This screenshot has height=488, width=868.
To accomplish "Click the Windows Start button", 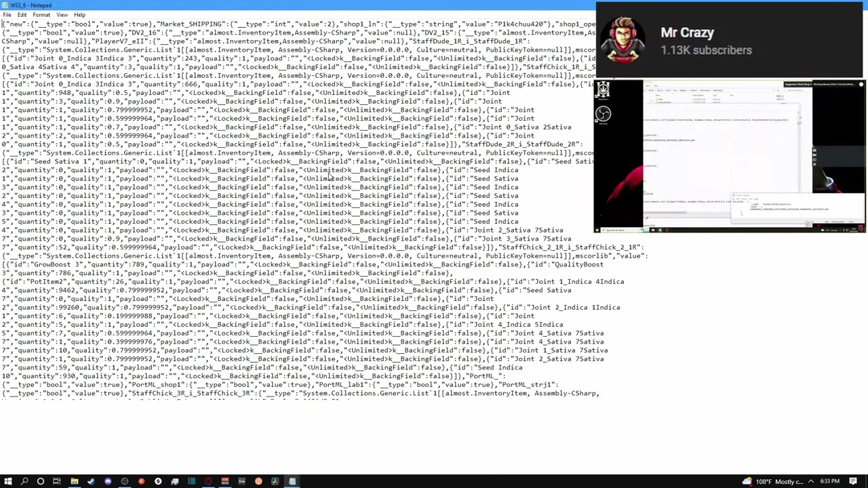I will (x=7, y=481).
